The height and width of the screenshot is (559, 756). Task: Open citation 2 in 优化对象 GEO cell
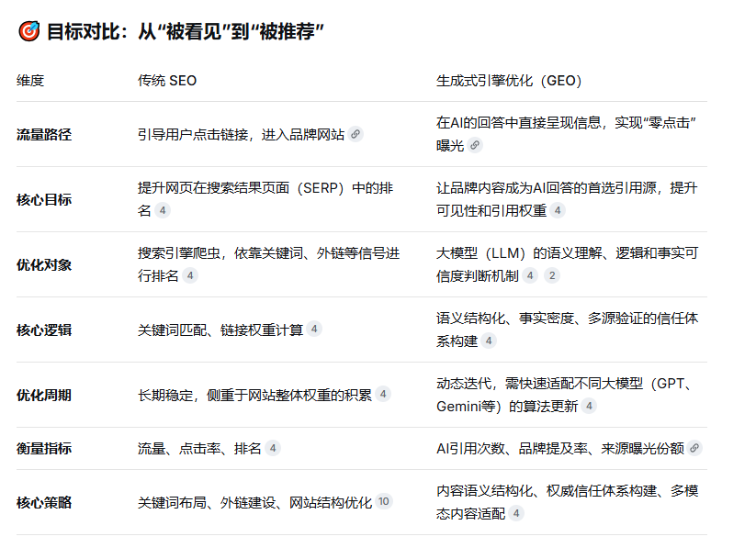[x=552, y=275]
